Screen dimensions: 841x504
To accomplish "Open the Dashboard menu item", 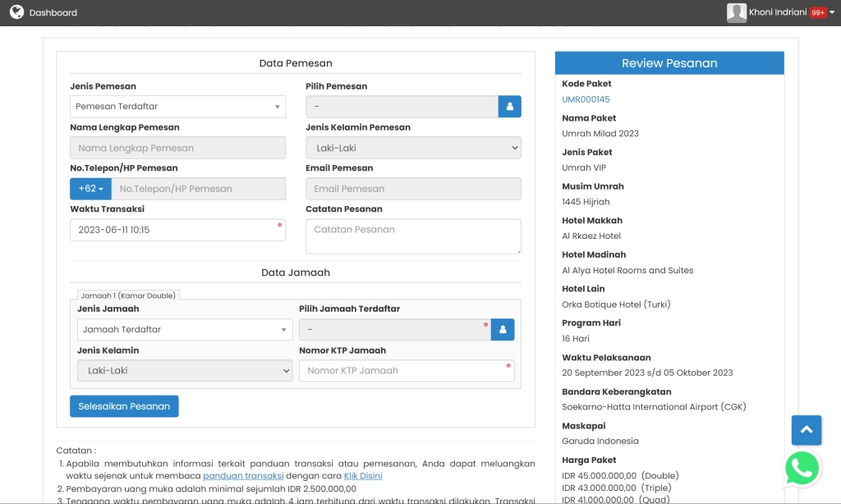I will (x=53, y=13).
